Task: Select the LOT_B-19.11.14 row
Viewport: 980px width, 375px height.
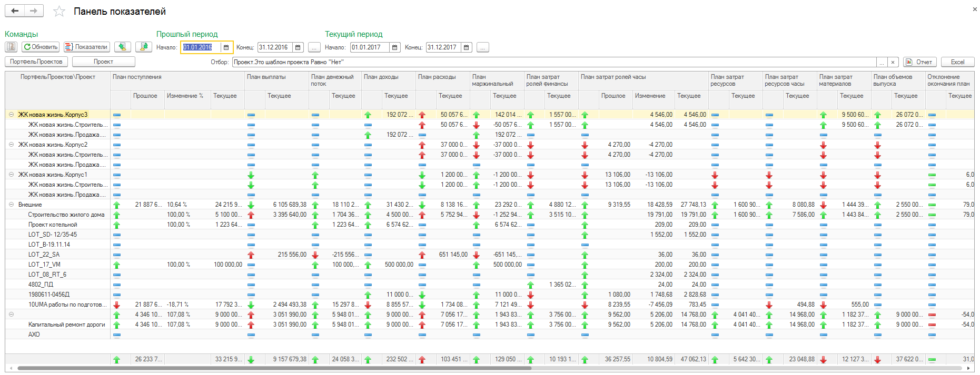Action: click(490, 245)
